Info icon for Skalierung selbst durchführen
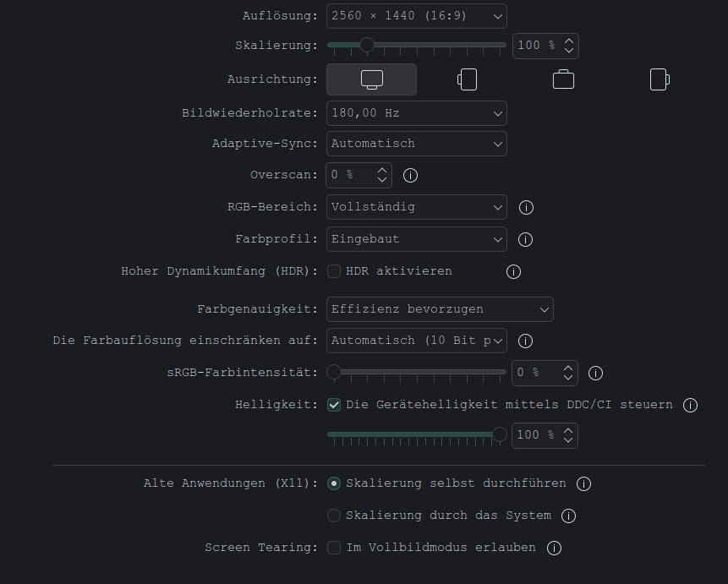Screen dimensions: 728x584 pyautogui.click(x=583, y=483)
